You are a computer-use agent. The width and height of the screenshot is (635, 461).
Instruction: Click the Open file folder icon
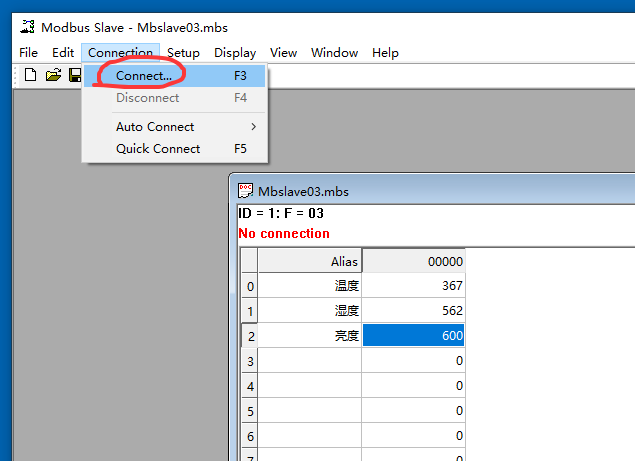(53, 75)
